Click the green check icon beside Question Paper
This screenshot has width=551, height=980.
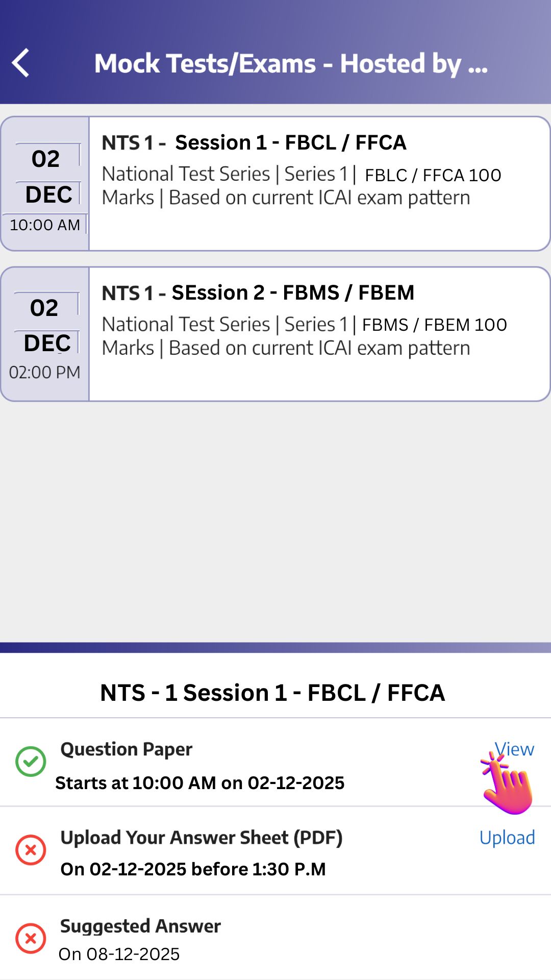(x=31, y=762)
